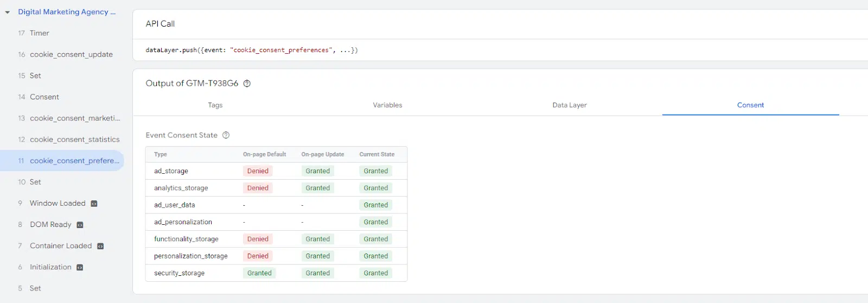Click the cookie_consent_marketing event entry
This screenshot has width=868, height=303.
tap(74, 118)
